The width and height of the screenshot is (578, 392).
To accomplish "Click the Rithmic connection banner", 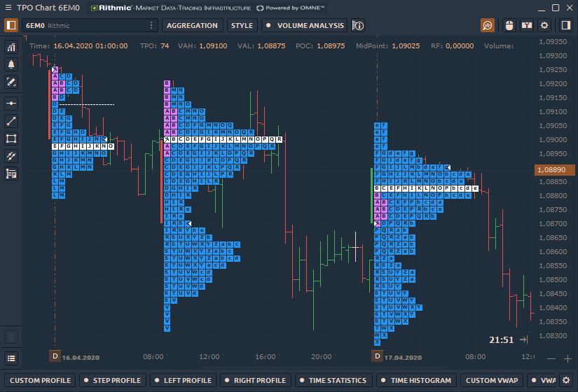I will 207,8.
